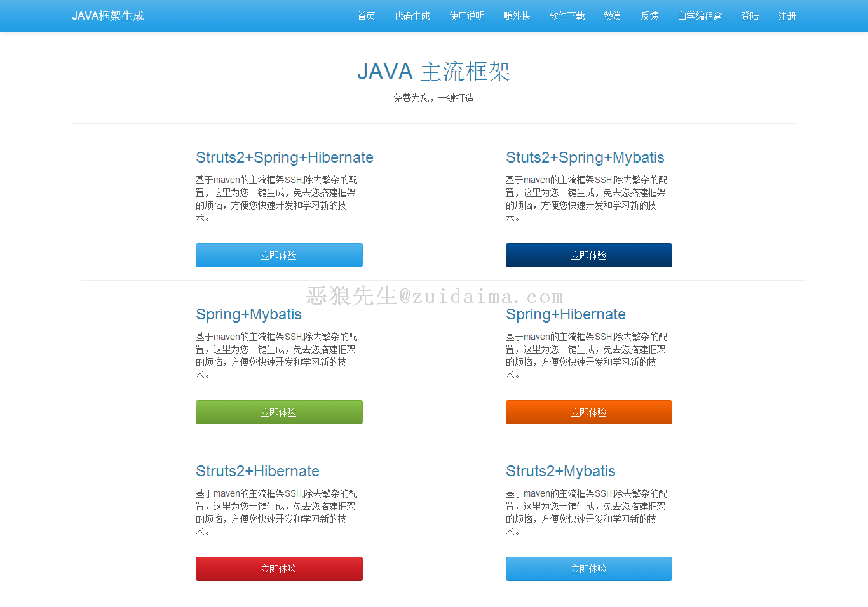The image size is (868, 607).
Task: Open the 代码生成 menu item
Action: (x=412, y=16)
